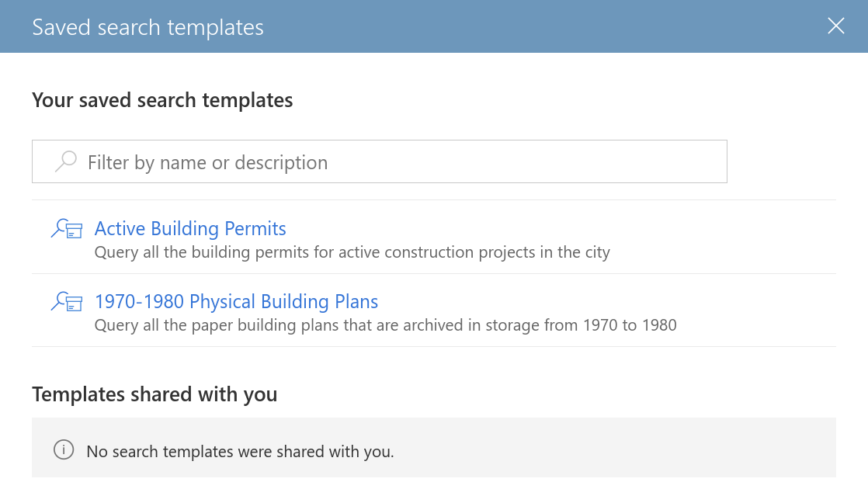The width and height of the screenshot is (868, 496).
Task: Click the info circle icon in the shared templates notice
Action: tap(64, 450)
